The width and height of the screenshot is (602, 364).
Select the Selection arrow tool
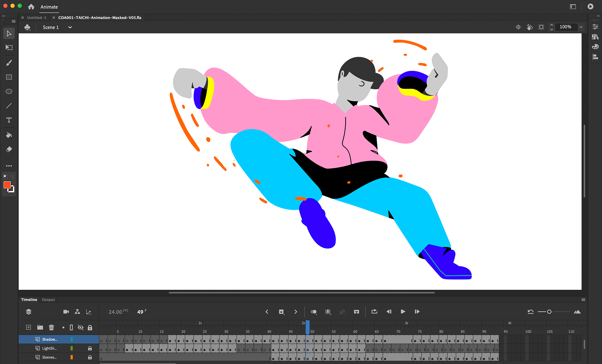click(x=9, y=34)
